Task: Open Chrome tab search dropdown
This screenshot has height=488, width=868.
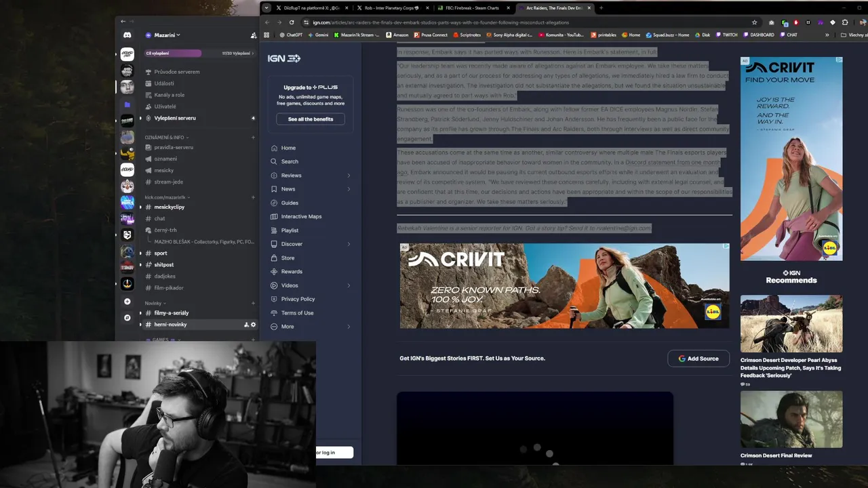Action: (267, 8)
